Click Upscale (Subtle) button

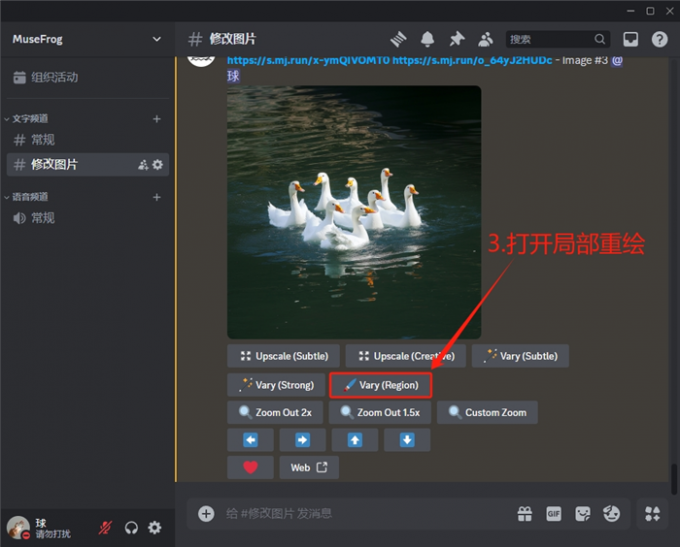click(x=284, y=356)
